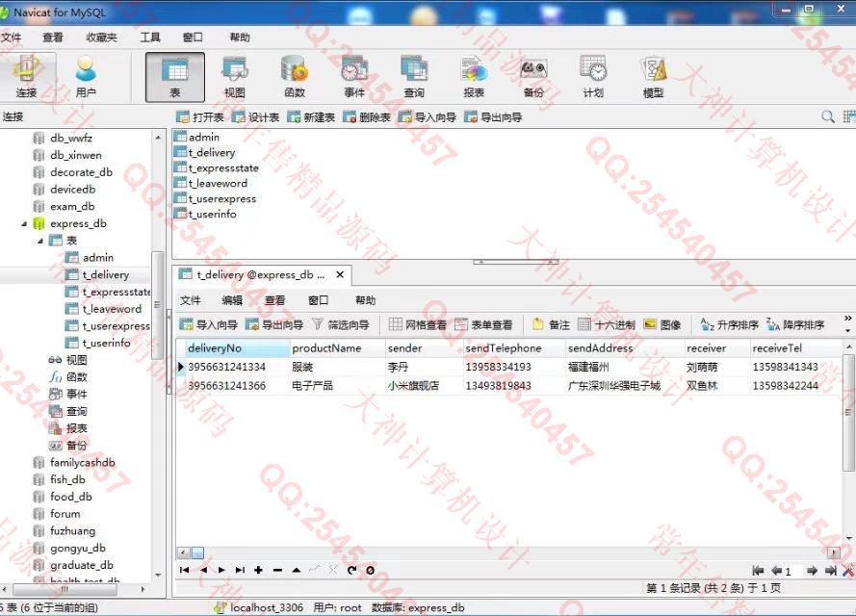Screen dimensions: 856x616
Task: Click the refresh record button
Action: point(351,570)
